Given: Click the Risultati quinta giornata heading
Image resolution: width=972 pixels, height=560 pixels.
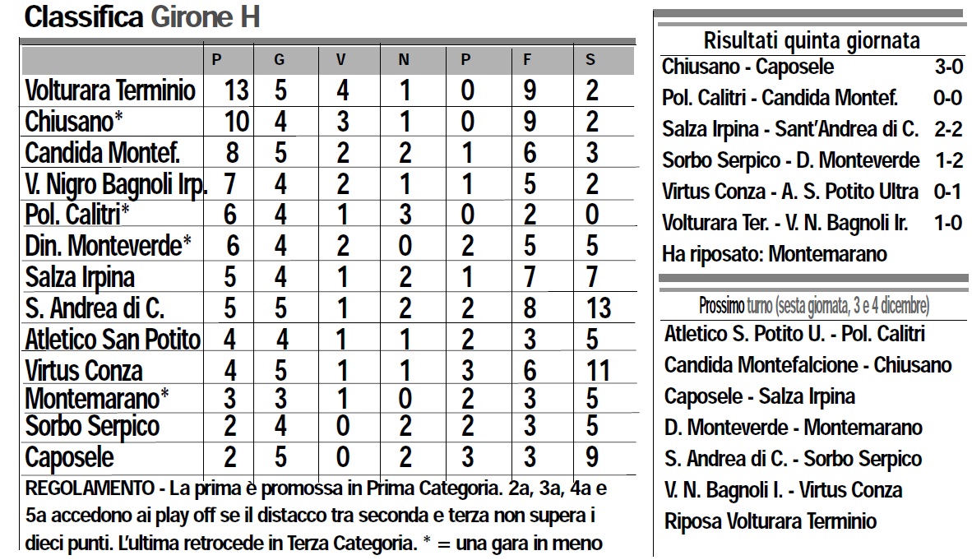Looking at the screenshot, I should [x=812, y=40].
